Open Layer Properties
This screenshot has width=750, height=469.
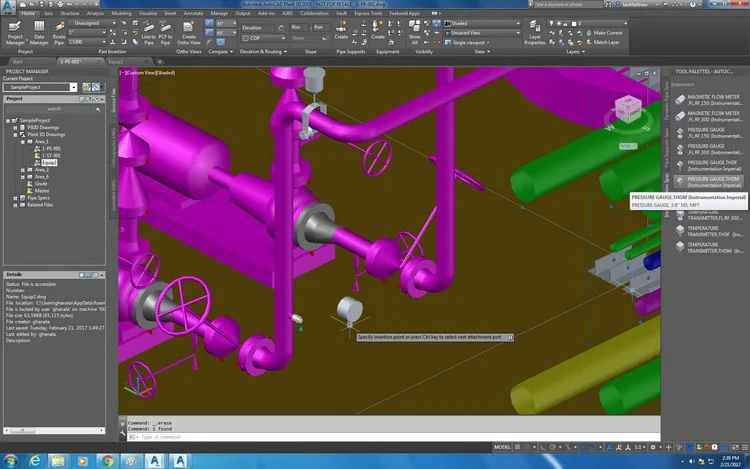[534, 32]
